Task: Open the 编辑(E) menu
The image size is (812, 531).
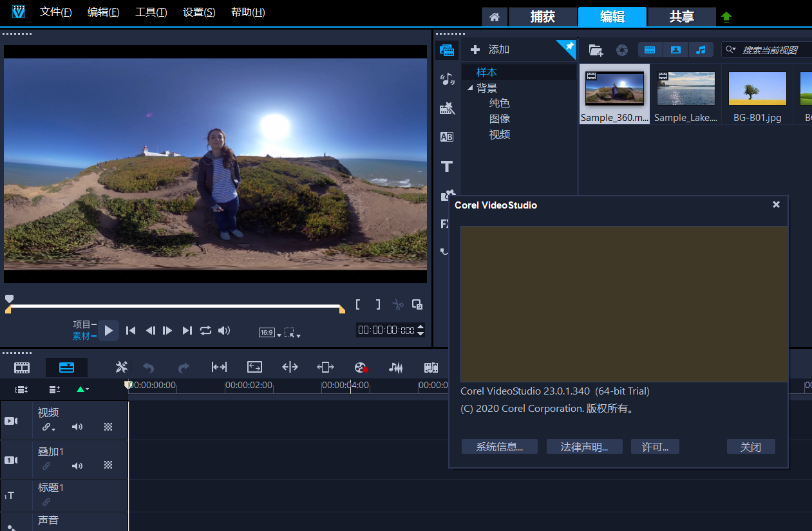Action: (x=103, y=12)
